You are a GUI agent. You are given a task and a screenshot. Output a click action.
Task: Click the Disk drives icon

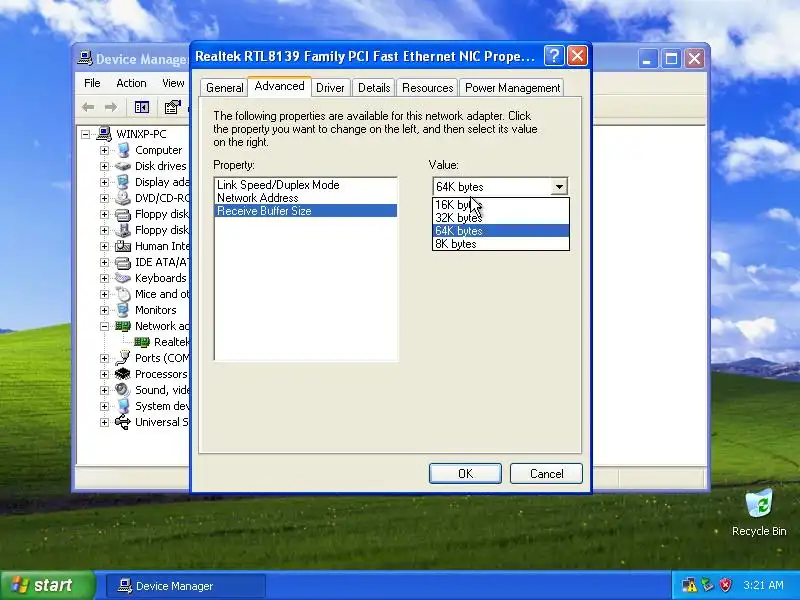123,166
